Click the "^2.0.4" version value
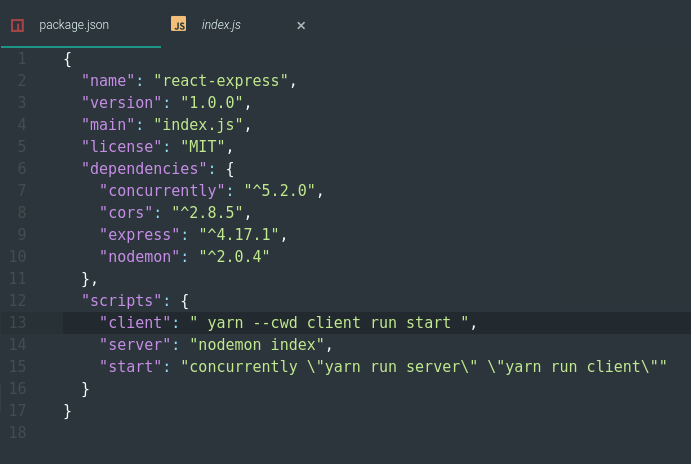 [234, 257]
